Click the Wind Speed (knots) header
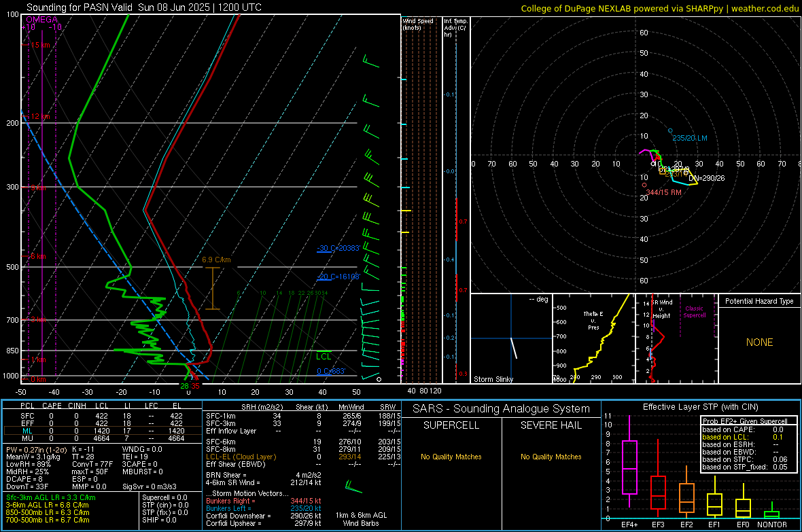Image resolution: width=802 pixels, height=532 pixels. (418, 24)
